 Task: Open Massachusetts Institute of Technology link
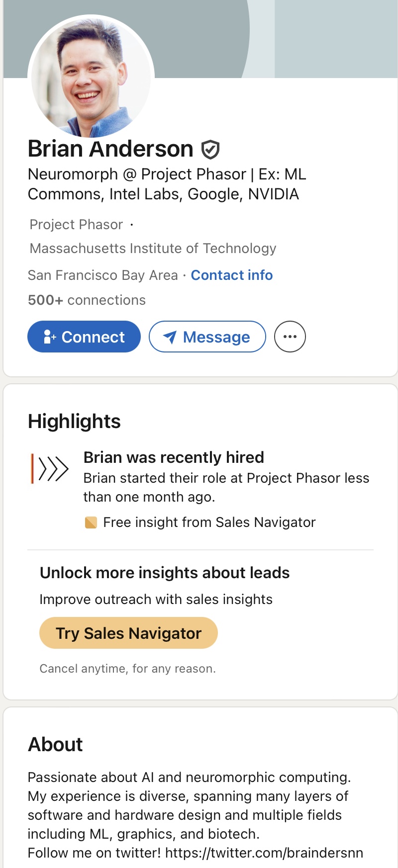[153, 248]
